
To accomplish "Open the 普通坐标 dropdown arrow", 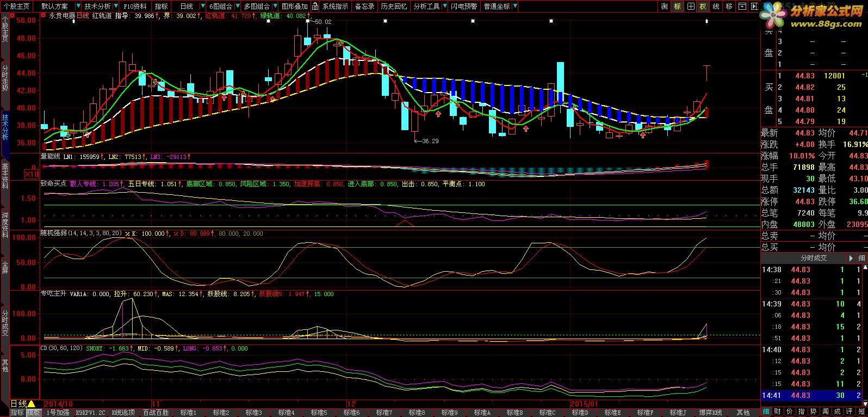I will (514, 7).
